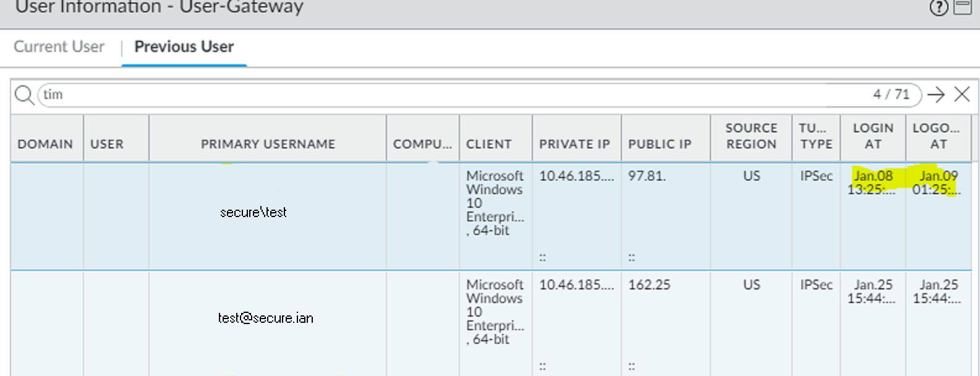
Task: Open the help question mark icon
Action: click(939, 8)
